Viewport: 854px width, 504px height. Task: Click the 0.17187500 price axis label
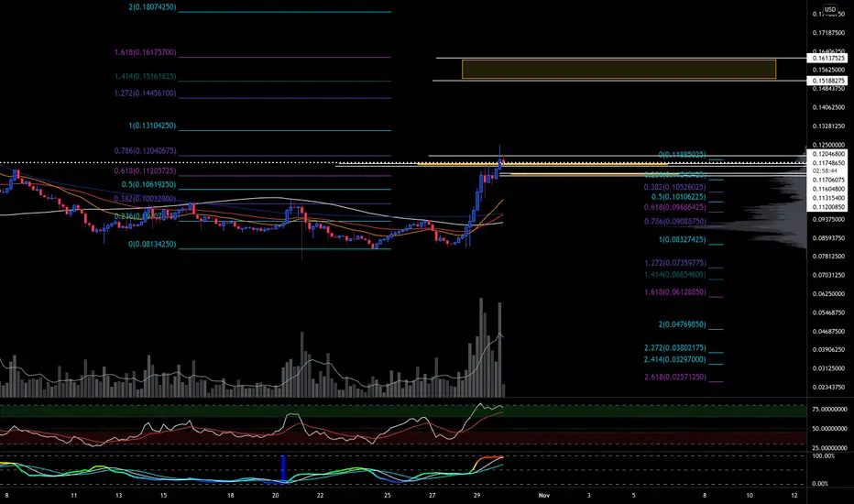(x=828, y=33)
